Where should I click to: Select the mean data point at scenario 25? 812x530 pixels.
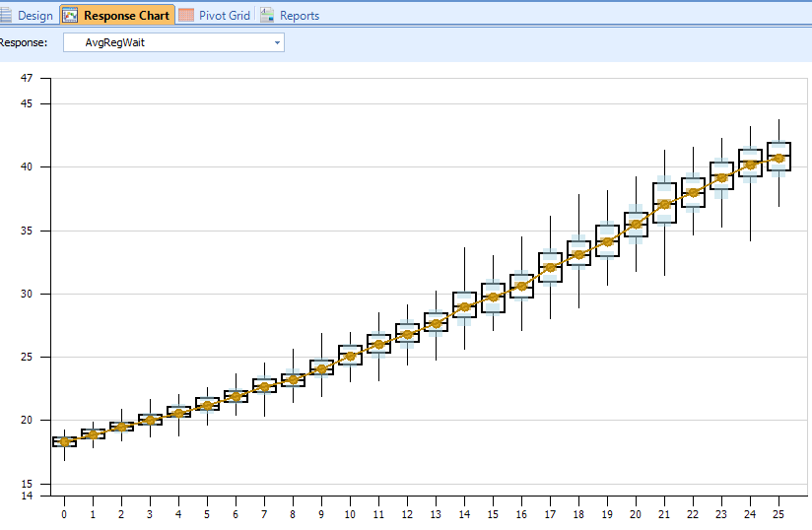(778, 158)
